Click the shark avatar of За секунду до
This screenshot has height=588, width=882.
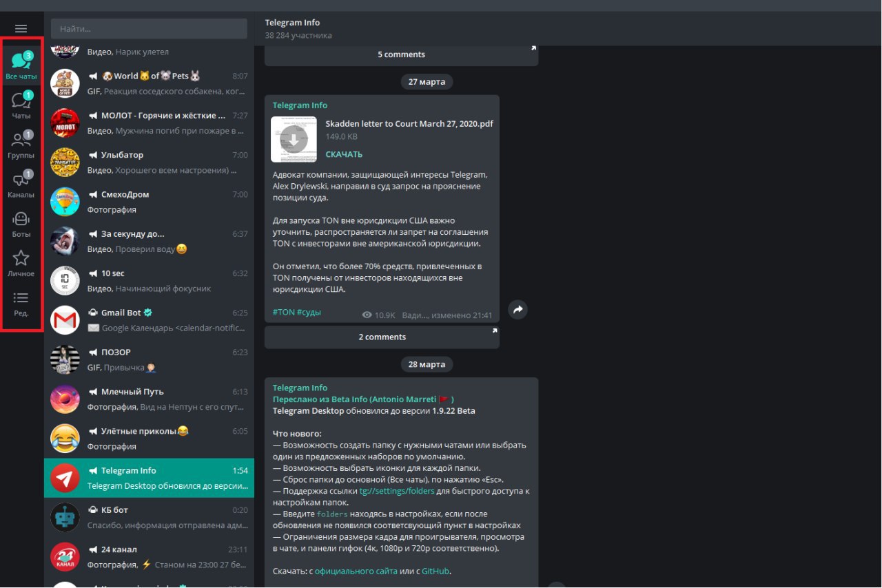coord(65,242)
